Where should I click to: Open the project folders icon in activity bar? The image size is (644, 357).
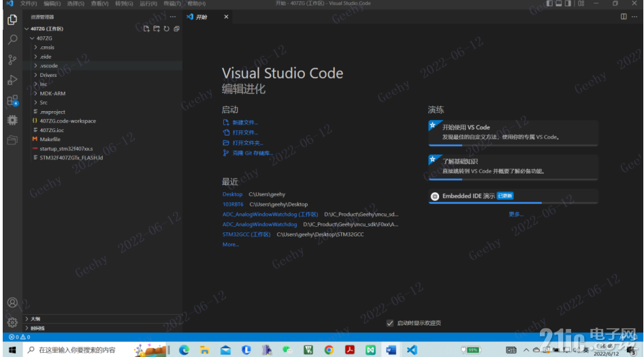12,140
